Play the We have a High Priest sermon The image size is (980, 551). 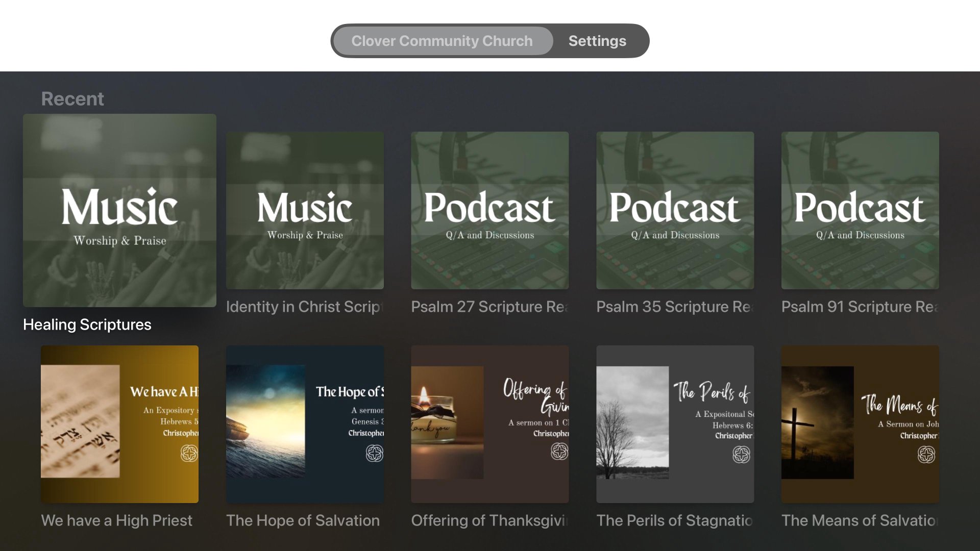point(119,423)
